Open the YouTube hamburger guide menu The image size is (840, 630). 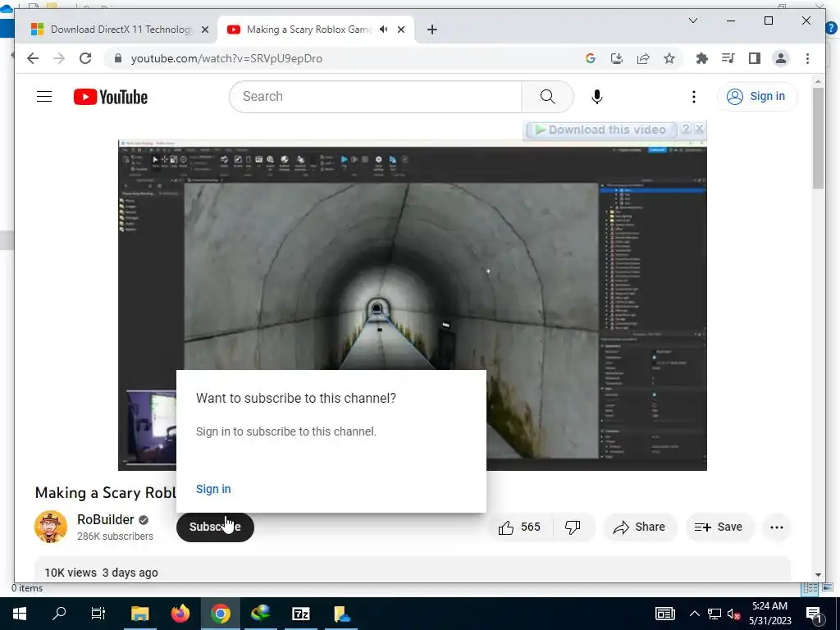pos(44,97)
